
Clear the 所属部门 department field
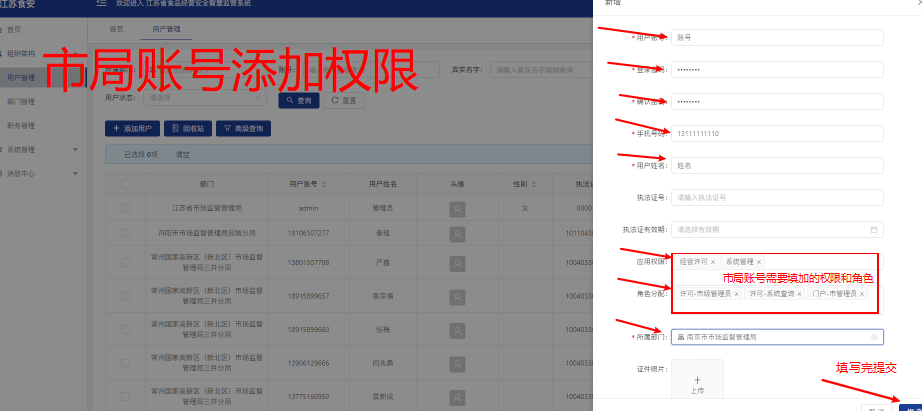[874, 337]
